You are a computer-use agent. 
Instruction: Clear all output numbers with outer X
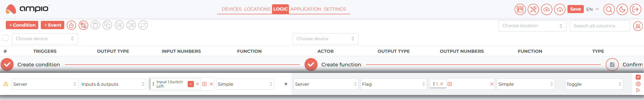coord(492,84)
